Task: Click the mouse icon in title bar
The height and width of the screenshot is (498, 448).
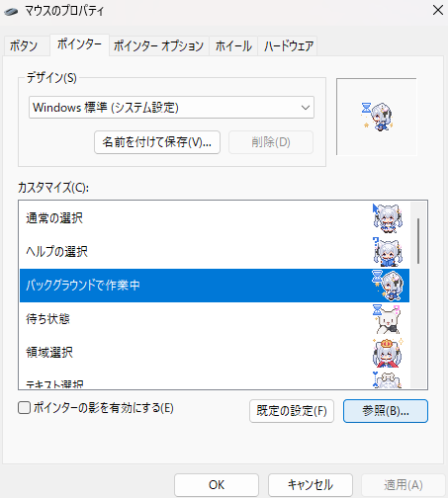Action: coord(11,12)
